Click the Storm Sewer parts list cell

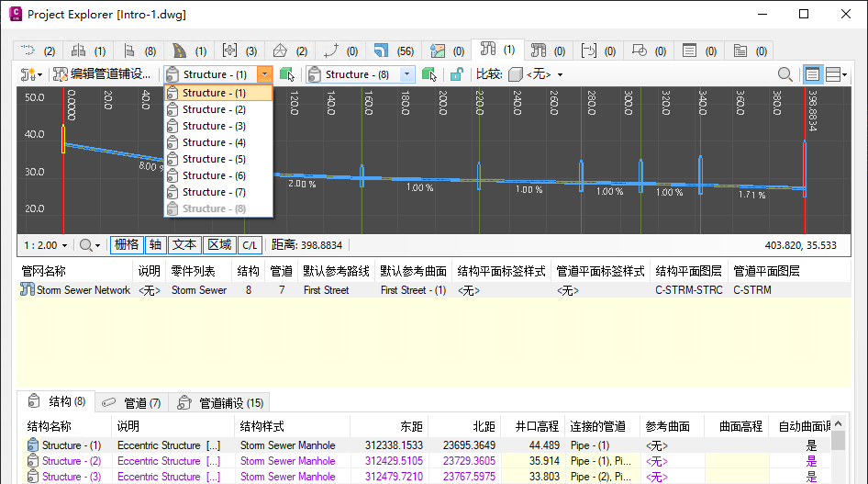pos(199,290)
